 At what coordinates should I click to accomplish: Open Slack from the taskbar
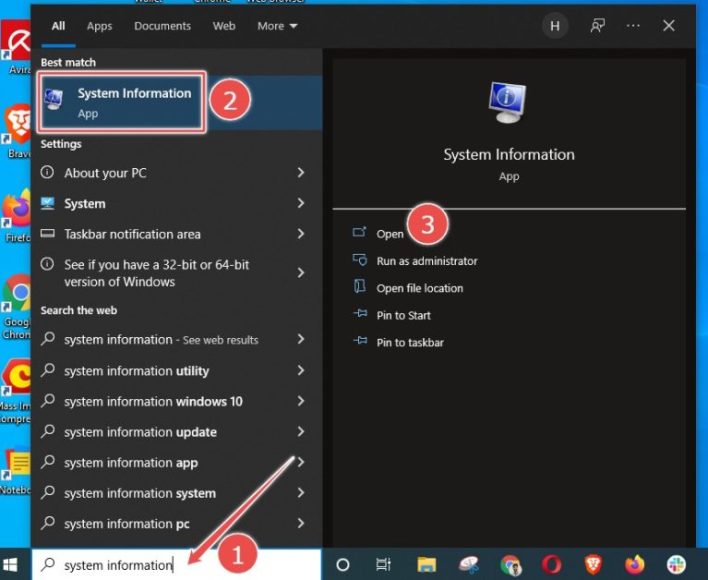[676, 564]
